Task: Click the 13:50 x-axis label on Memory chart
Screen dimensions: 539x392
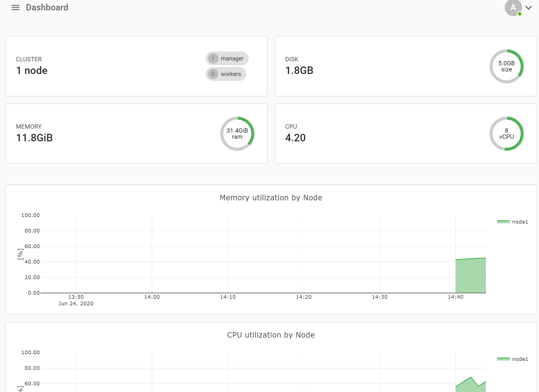Action: (76, 297)
